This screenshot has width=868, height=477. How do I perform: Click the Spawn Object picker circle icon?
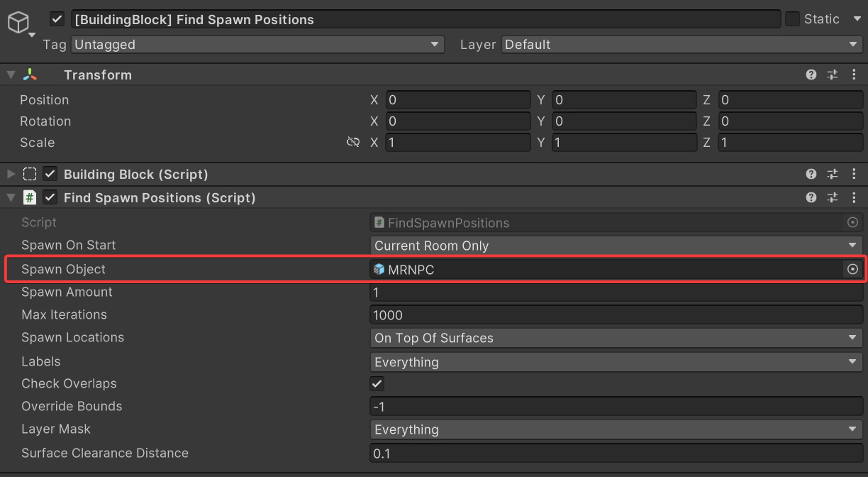(x=852, y=269)
